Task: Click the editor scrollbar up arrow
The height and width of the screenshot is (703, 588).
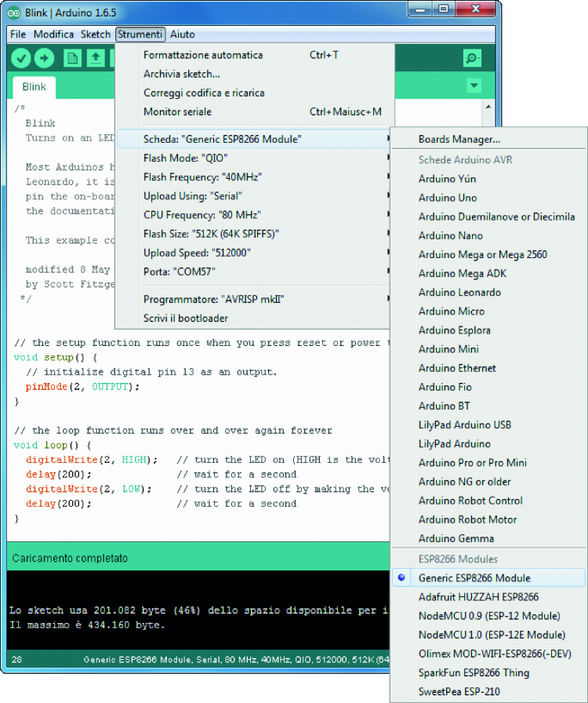Action: click(488, 107)
